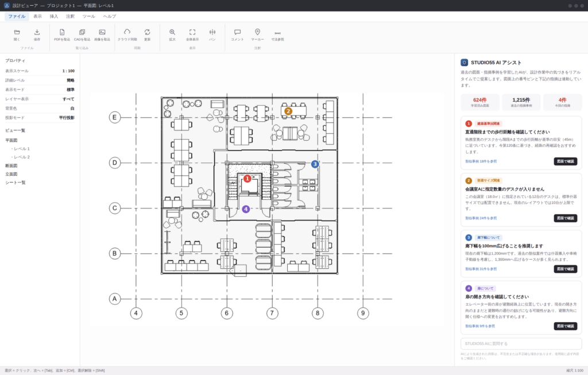
Task: Click the 全体表示 fit-all icon
Action: [192, 32]
